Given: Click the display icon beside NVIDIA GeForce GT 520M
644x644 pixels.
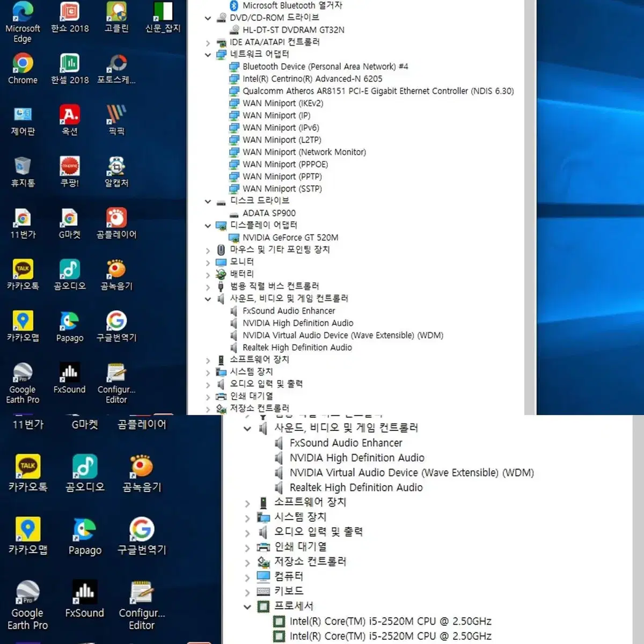Looking at the screenshot, I should [234, 237].
